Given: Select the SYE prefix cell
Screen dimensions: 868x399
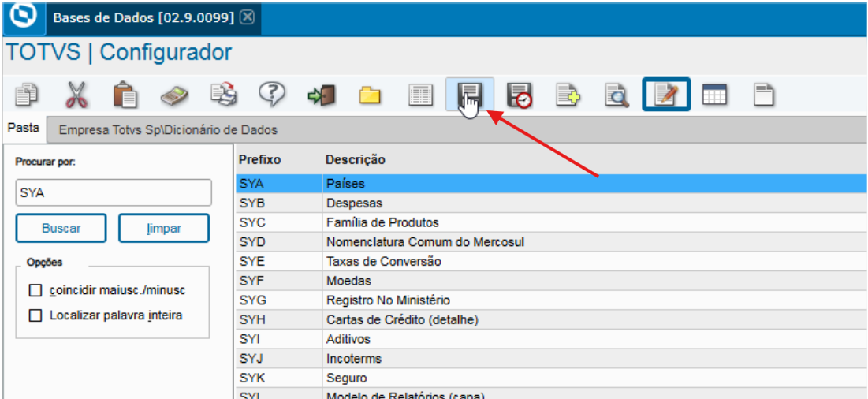Looking at the screenshot, I should [x=279, y=261].
